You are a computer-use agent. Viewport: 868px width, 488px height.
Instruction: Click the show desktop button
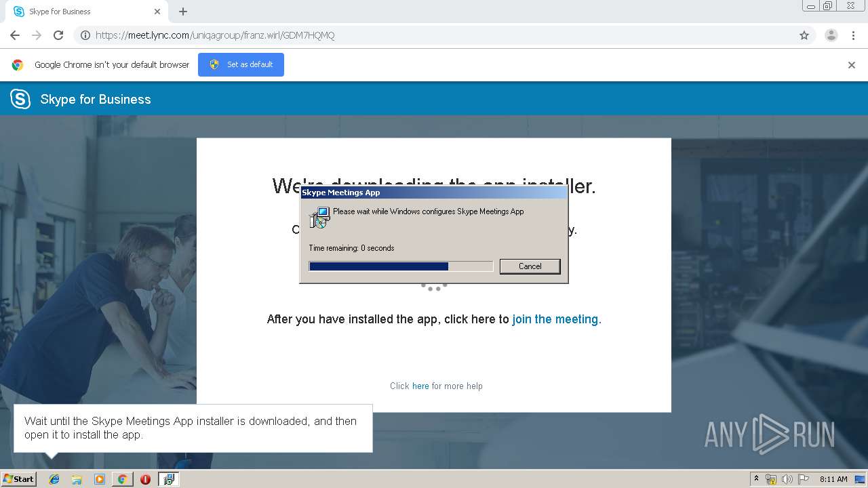point(860,479)
